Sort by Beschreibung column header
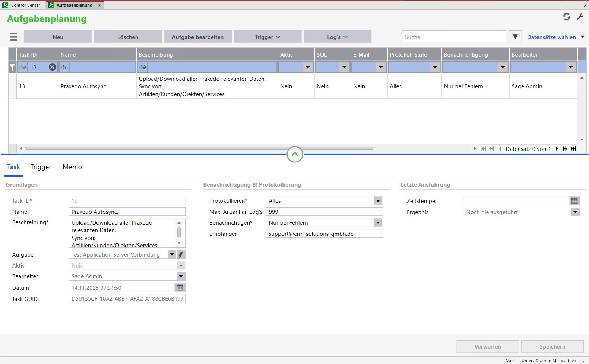The width and height of the screenshot is (589, 364). point(207,54)
